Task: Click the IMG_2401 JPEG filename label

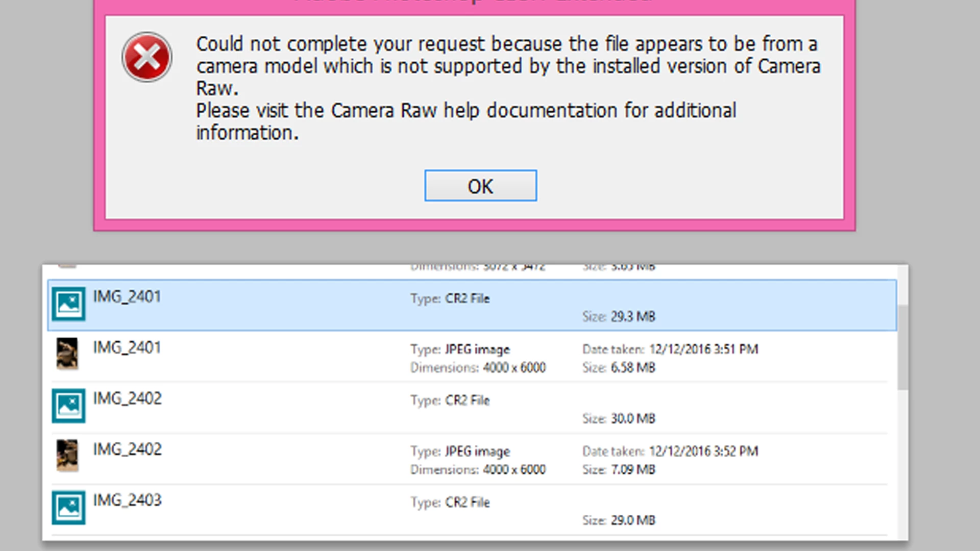Action: (127, 347)
